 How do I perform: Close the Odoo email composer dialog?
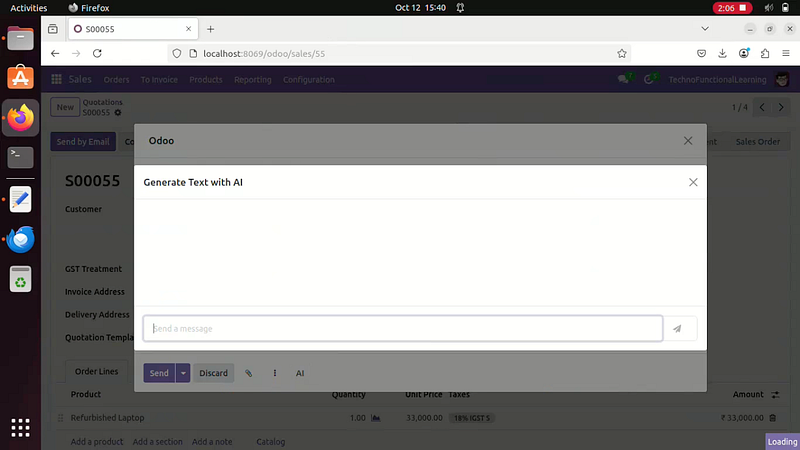click(688, 141)
